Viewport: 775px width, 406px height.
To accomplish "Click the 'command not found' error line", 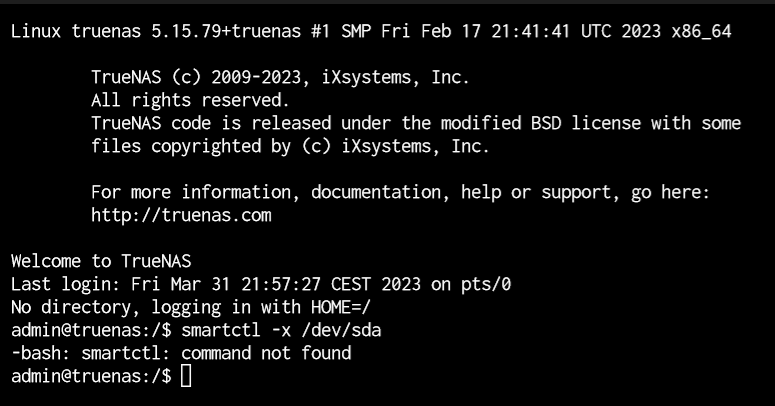I will point(181,353).
